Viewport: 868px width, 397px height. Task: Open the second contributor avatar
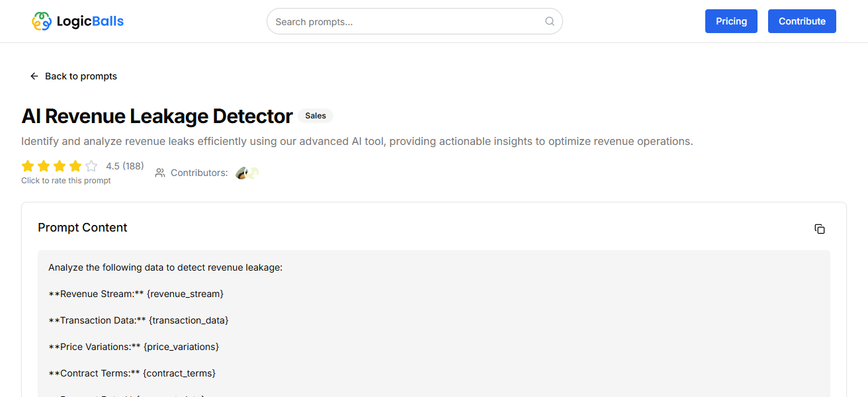pos(253,173)
